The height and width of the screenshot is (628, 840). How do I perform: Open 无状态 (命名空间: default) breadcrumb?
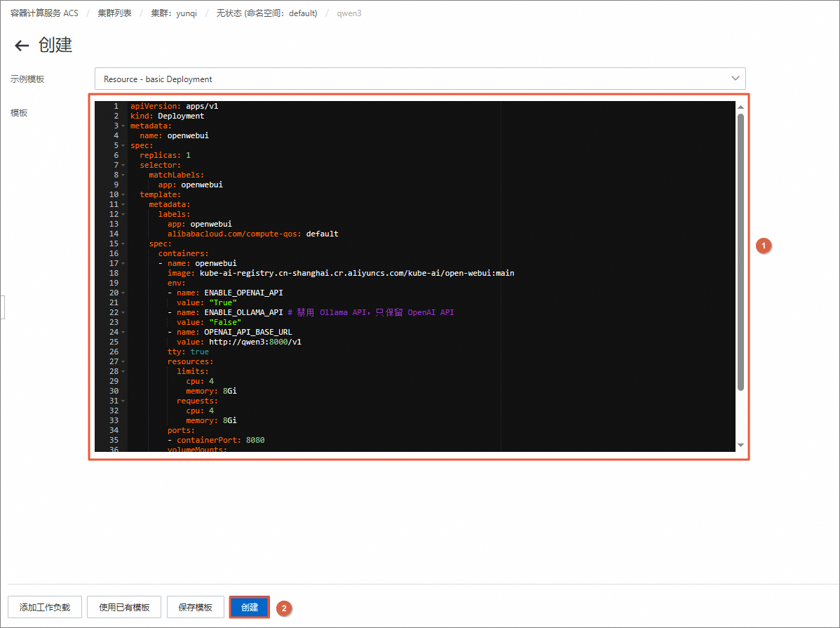pyautogui.click(x=266, y=13)
